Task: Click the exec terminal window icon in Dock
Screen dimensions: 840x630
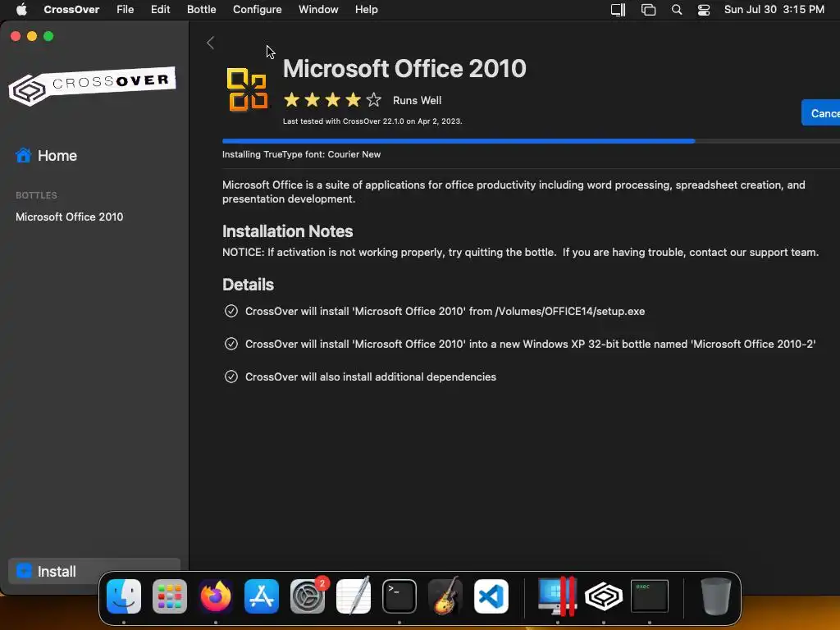Action: pyautogui.click(x=650, y=596)
